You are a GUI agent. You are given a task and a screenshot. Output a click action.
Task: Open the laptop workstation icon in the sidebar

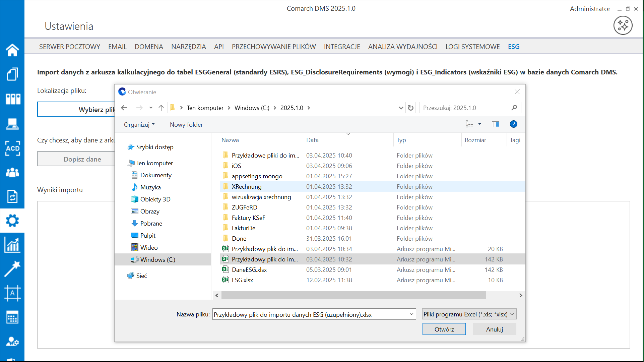12,124
